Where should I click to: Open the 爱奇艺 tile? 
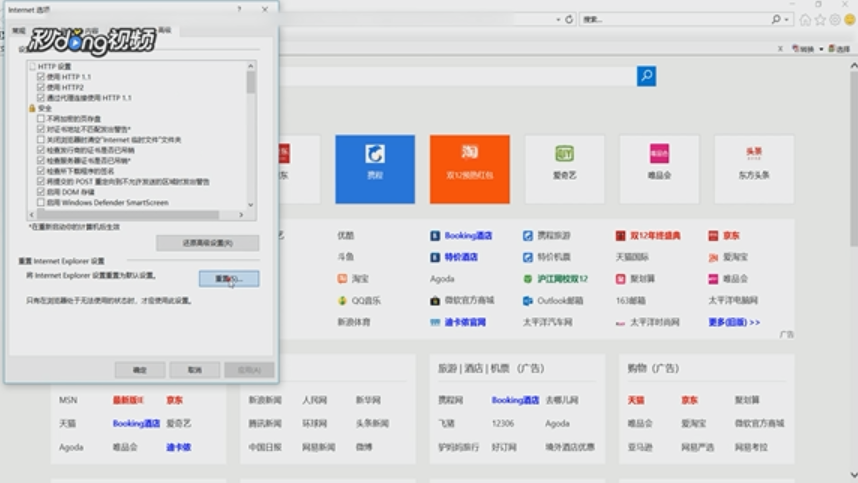point(564,169)
